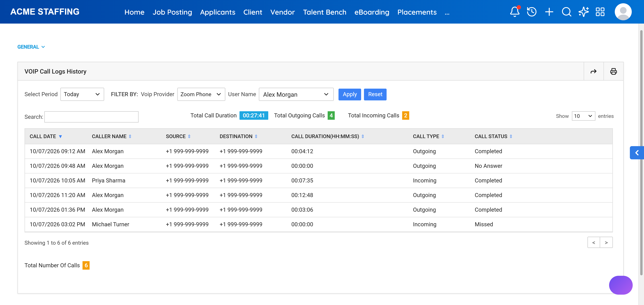Sort by Call Duration column

(x=363, y=136)
